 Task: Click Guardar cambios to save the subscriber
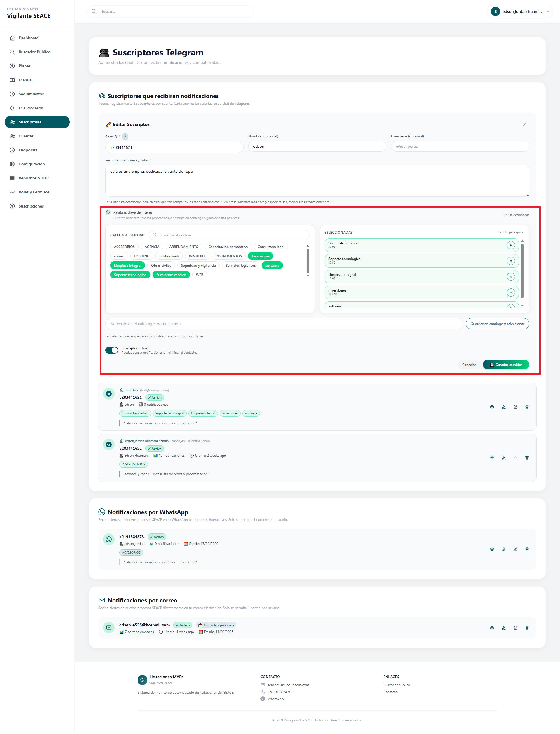506,365
